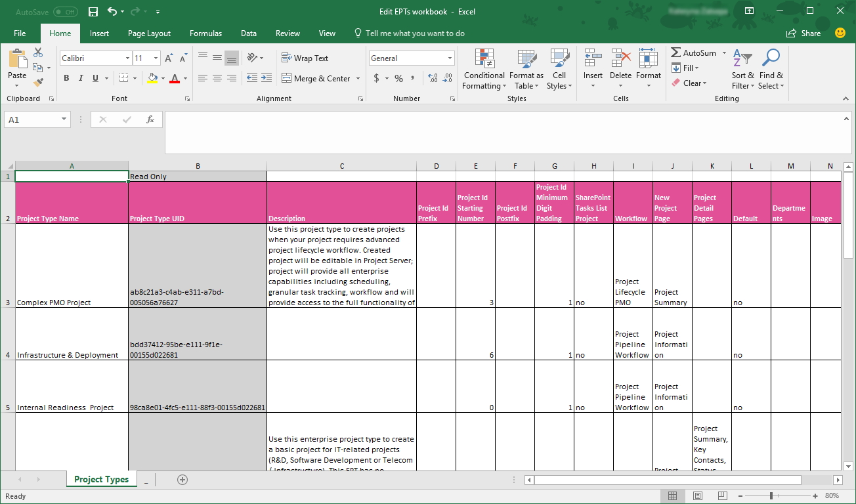Click the Increase Indent icon
This screenshot has width=856, height=504.
[267, 78]
